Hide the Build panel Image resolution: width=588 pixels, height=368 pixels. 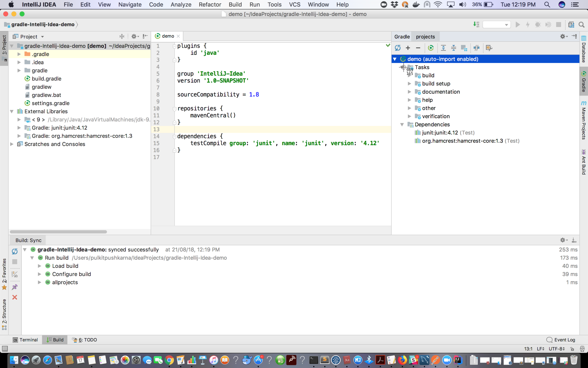(x=574, y=240)
